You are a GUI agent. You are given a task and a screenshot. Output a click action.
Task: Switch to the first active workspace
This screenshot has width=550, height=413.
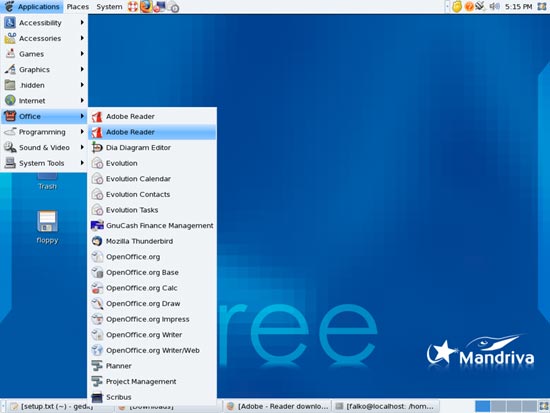[482, 406]
